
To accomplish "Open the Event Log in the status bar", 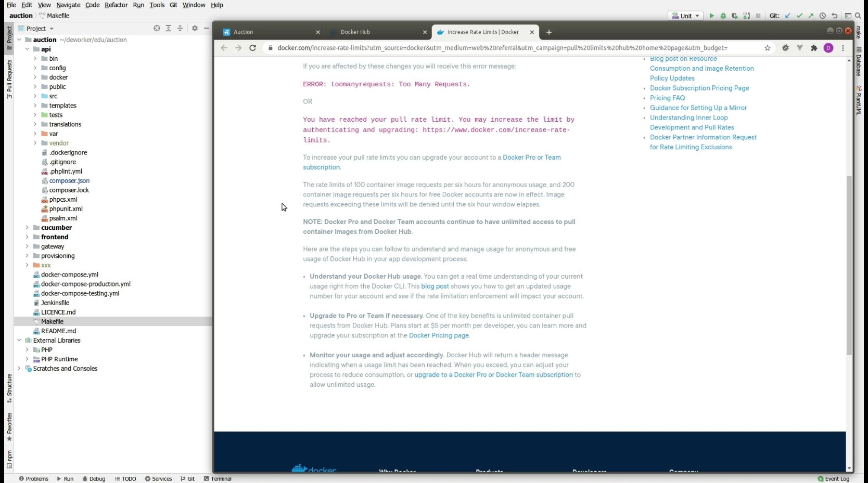I will coord(833,479).
